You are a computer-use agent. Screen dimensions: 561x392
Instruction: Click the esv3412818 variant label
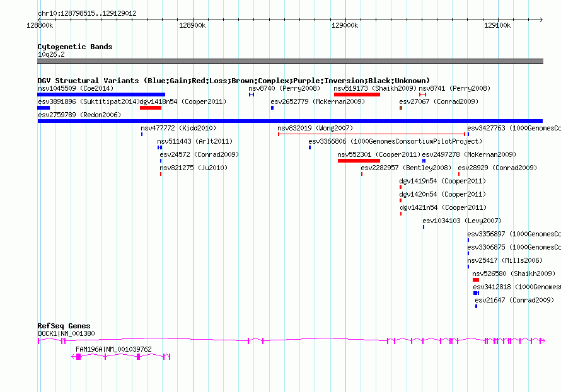pos(517,287)
